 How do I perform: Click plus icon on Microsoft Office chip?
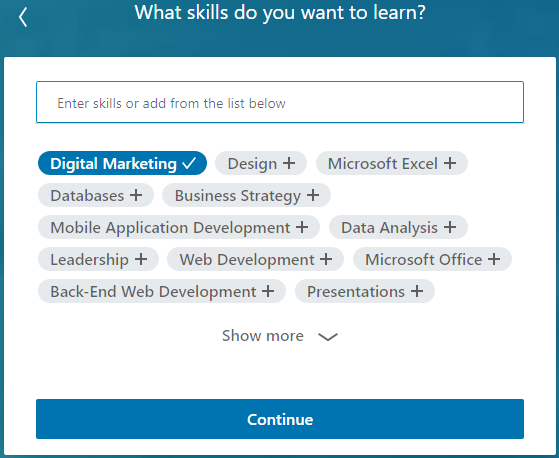pos(494,259)
